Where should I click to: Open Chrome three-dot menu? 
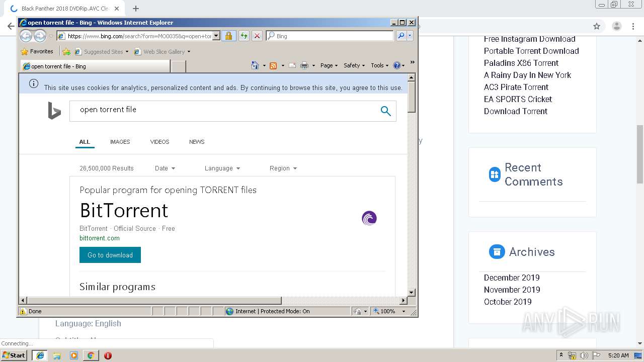(x=633, y=26)
